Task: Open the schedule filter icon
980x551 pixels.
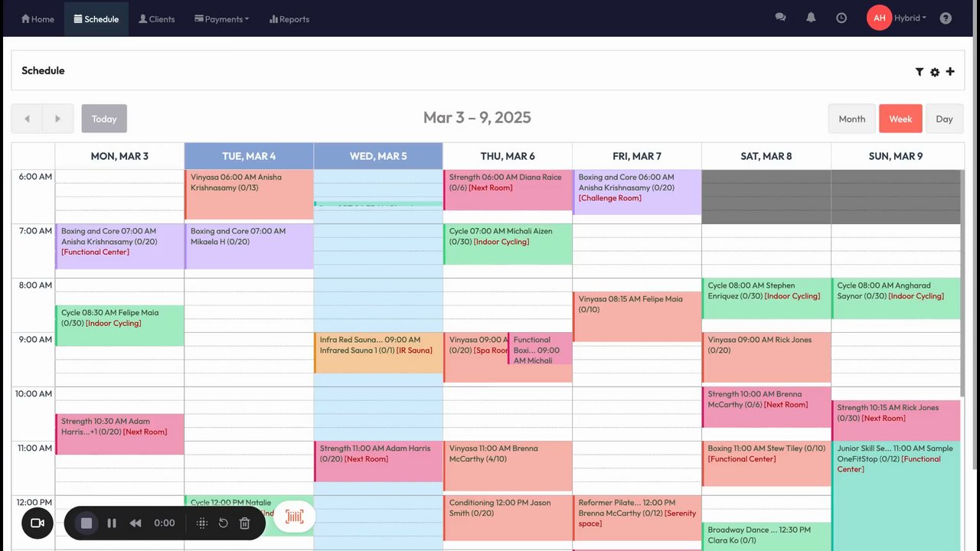Action: click(920, 72)
